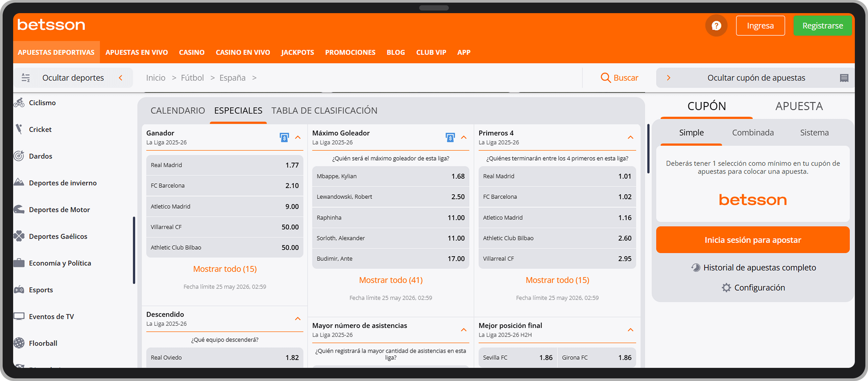The image size is (868, 381).
Task: Click the main content scrollbar
Action: coord(648,149)
